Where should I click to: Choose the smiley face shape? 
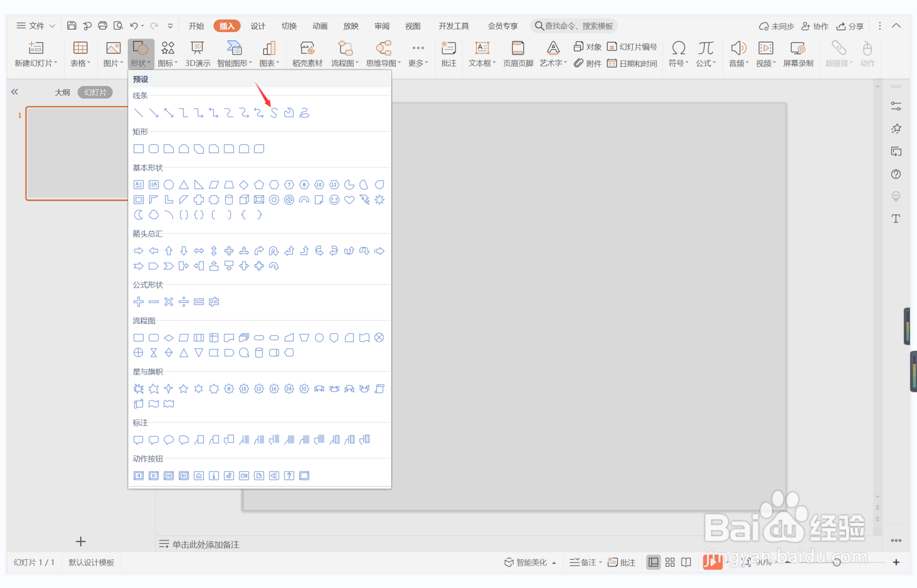pos(334,200)
